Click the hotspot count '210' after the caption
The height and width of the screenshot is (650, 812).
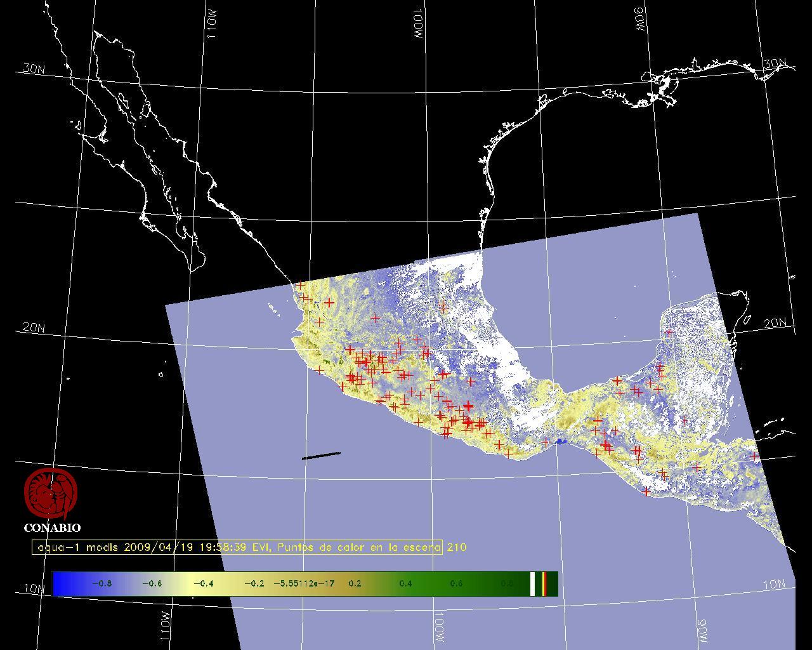point(457,547)
